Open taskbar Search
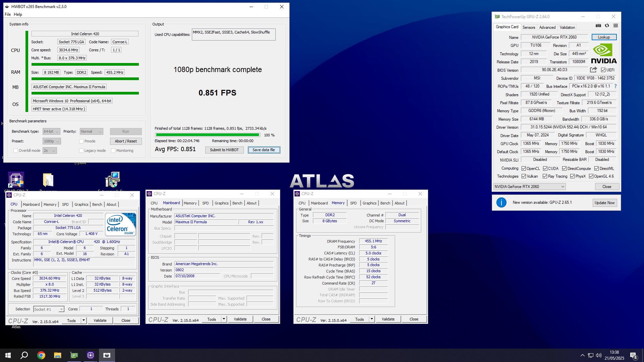 tap(24, 355)
